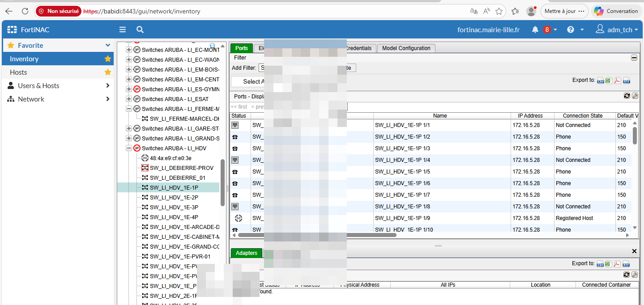Select device 48:4a:e9:cf:e0:3e in tree
The image size is (644, 305).
pos(171,158)
